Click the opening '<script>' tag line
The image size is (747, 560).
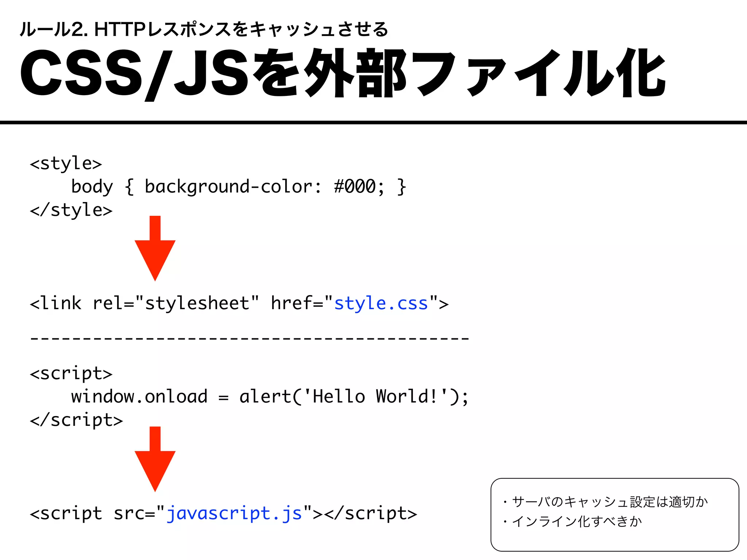pos(71,373)
